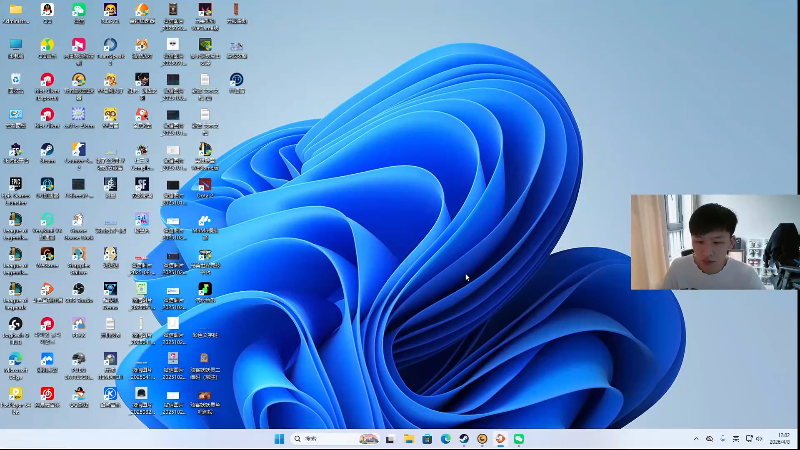Open the QQ penguin desktop icon
Viewport: 800px width, 450px height.
coord(47,10)
